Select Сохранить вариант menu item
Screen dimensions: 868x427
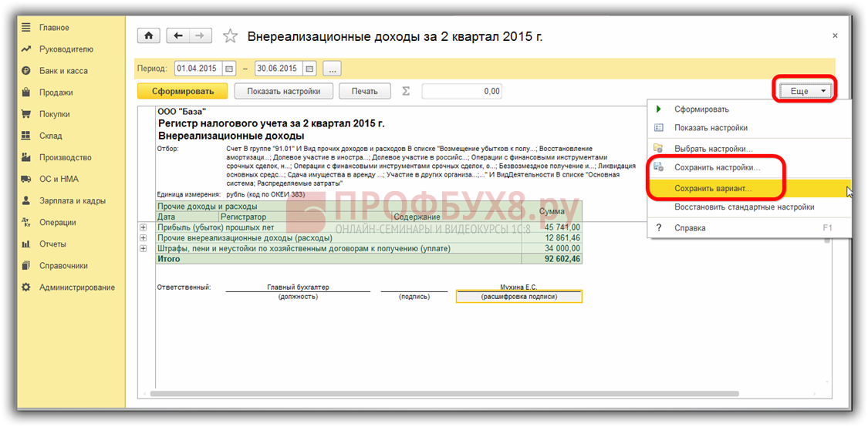[712, 188]
